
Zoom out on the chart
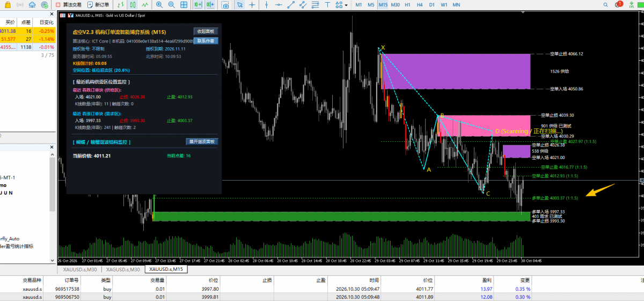171,5
